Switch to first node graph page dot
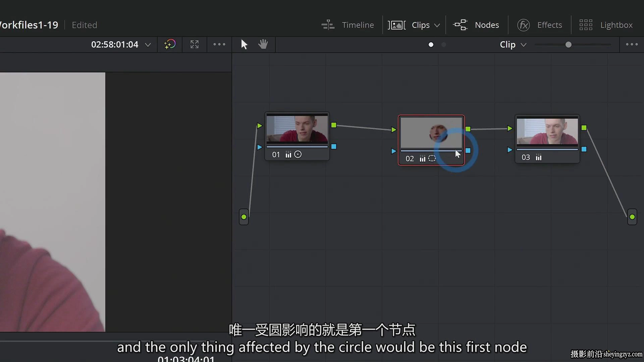 [x=431, y=45]
